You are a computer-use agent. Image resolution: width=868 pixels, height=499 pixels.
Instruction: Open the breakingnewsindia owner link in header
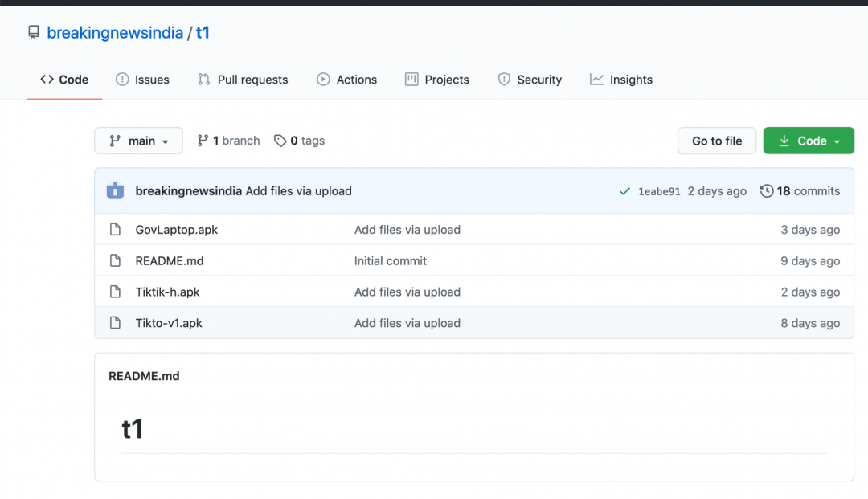click(115, 33)
